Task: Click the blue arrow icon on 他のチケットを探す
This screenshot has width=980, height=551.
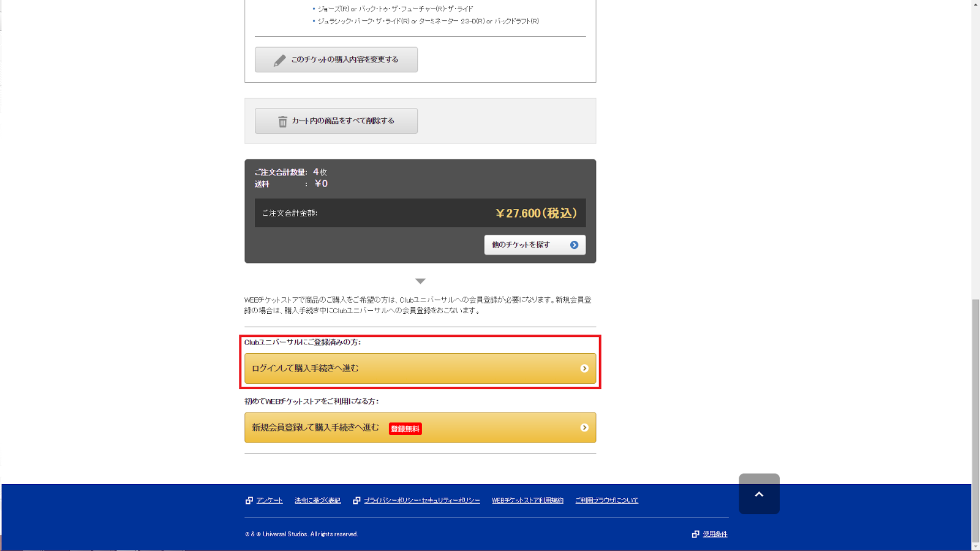Action: [x=574, y=245]
